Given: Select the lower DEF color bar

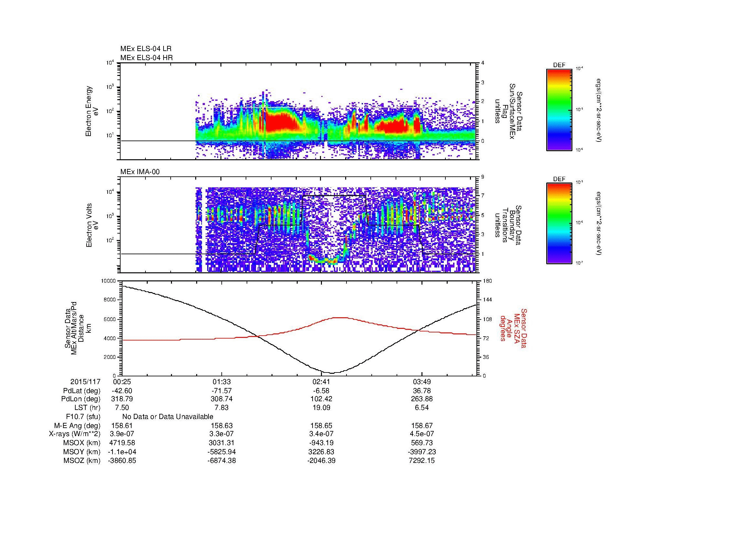Looking at the screenshot, I should point(559,224).
